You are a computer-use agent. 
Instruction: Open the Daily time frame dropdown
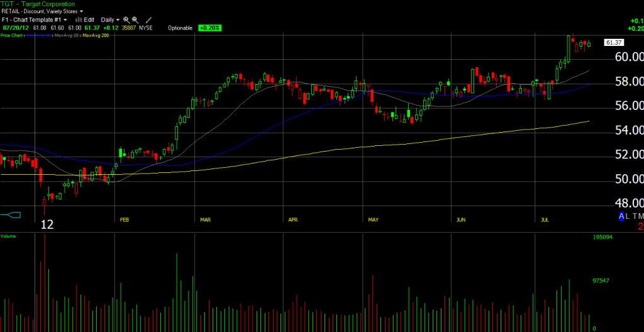(x=111, y=19)
